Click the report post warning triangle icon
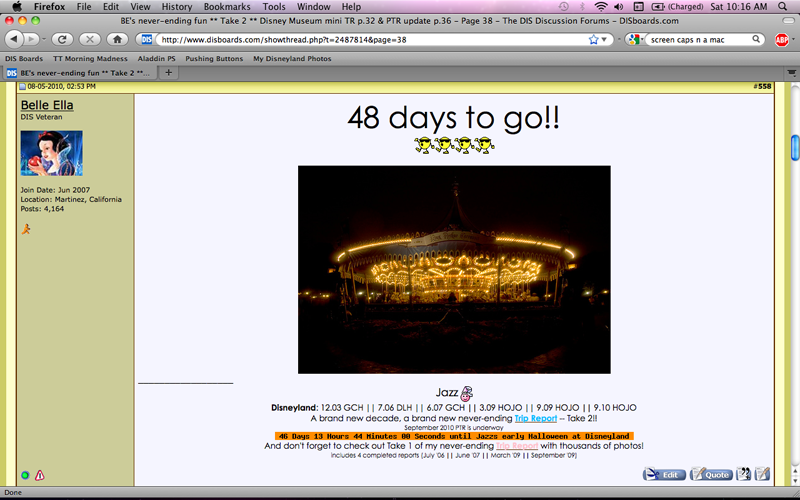 pos(40,475)
